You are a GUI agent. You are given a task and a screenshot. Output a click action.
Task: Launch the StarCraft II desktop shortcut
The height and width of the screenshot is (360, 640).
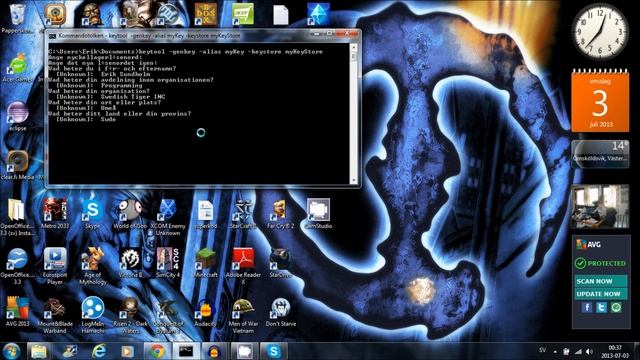point(243,213)
